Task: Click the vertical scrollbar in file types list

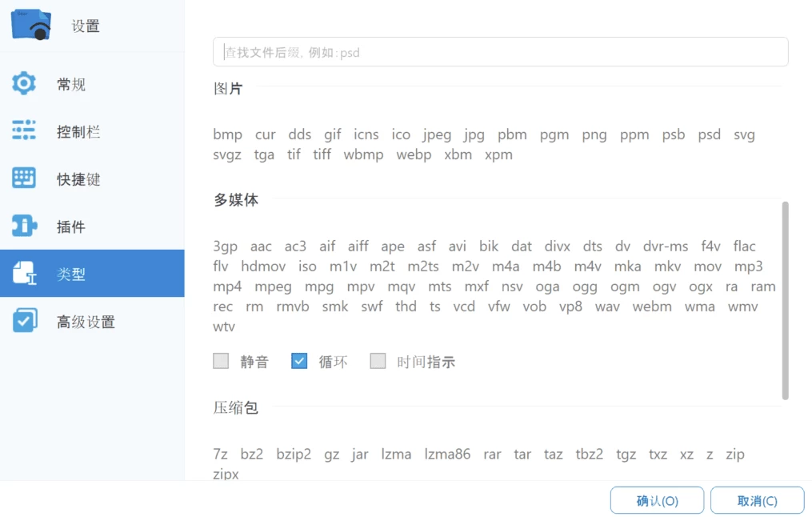Action: tap(785, 300)
